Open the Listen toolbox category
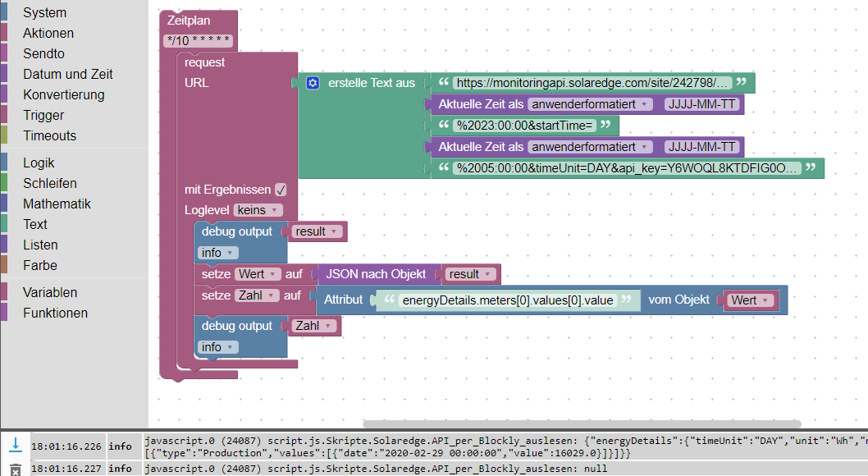The height and width of the screenshot is (476, 868). tap(40, 245)
